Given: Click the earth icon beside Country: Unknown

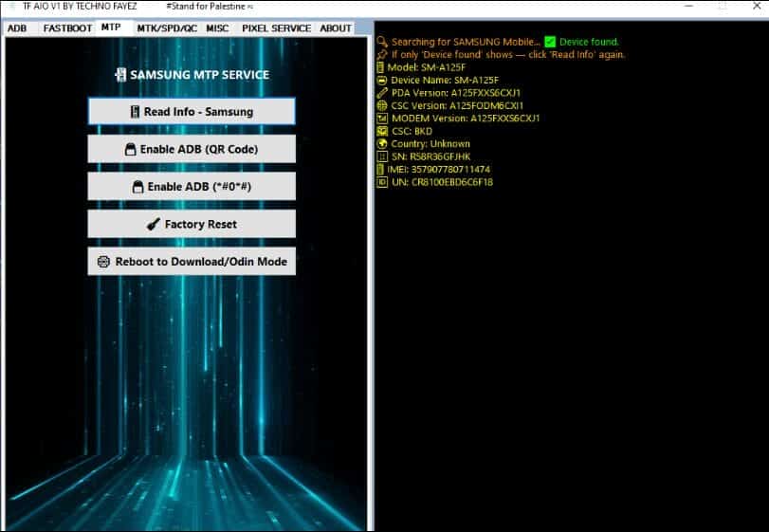Looking at the screenshot, I should tap(382, 143).
